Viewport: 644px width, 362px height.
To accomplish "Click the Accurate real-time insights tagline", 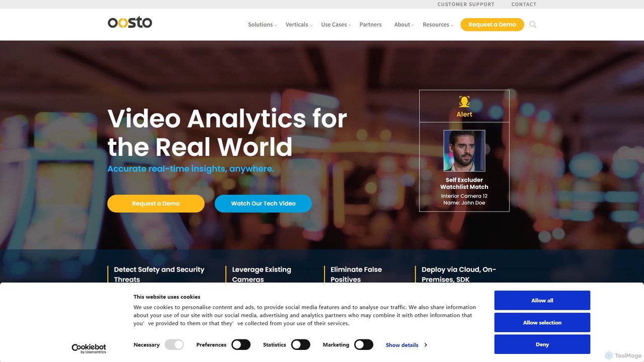I will (191, 169).
